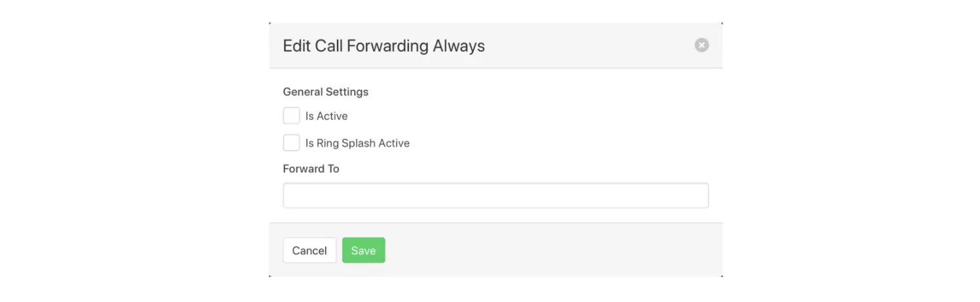Activate call forwarding via Is Active box
The image size is (980, 302).
(x=292, y=116)
